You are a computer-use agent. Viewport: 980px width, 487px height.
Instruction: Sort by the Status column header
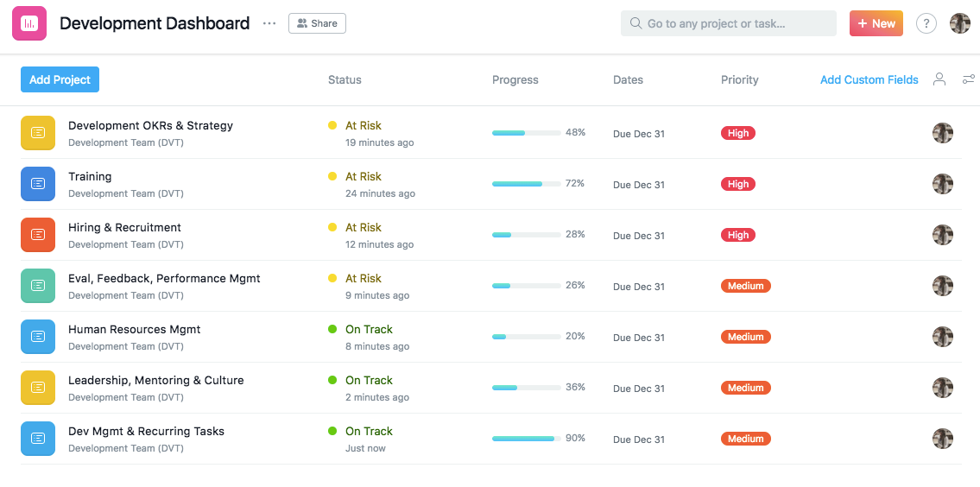[345, 79]
